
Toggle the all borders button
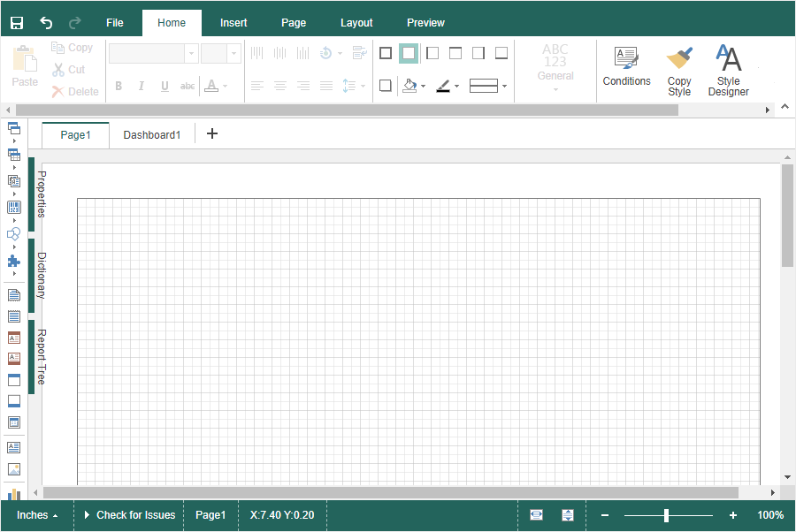point(386,53)
